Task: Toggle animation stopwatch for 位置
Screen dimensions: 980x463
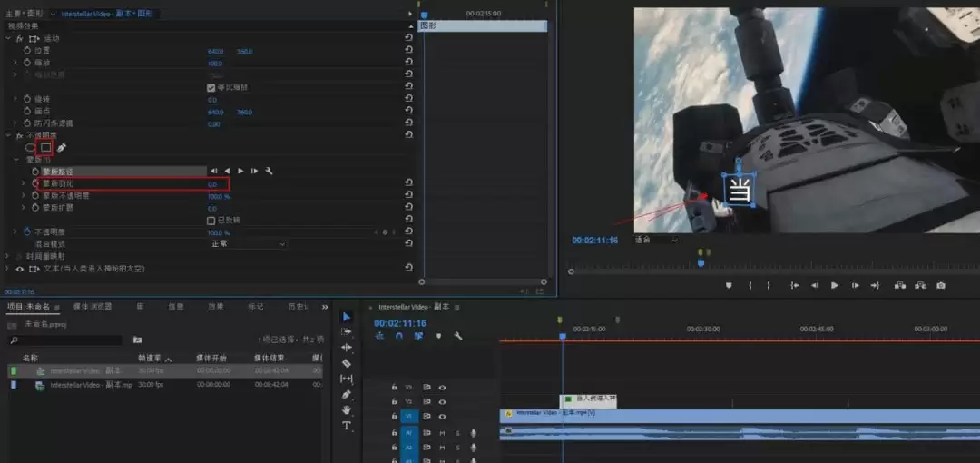Action: (27, 51)
